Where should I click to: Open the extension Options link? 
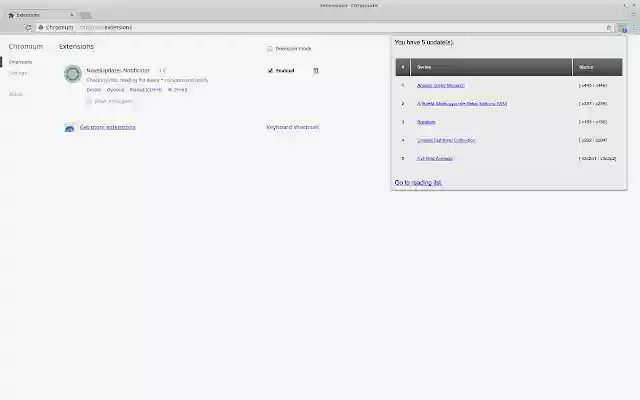116,90
